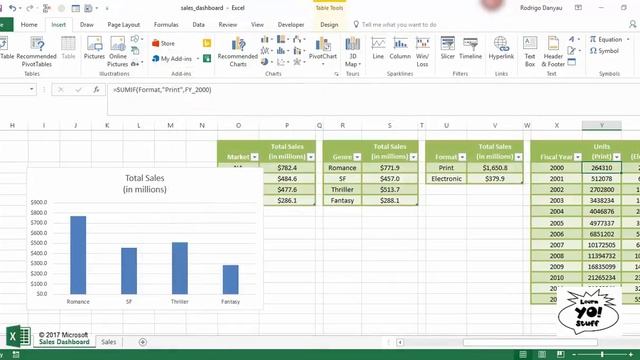Click the Thriller bar in chart
This screenshot has width=640, height=360.
coord(180,268)
